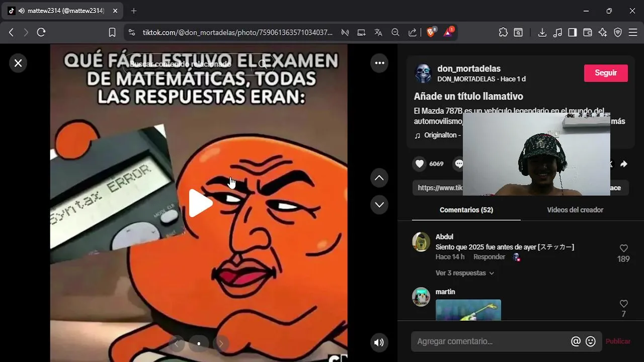644x362 pixels.
Task: Open extensions puzzle icon
Action: (503, 32)
